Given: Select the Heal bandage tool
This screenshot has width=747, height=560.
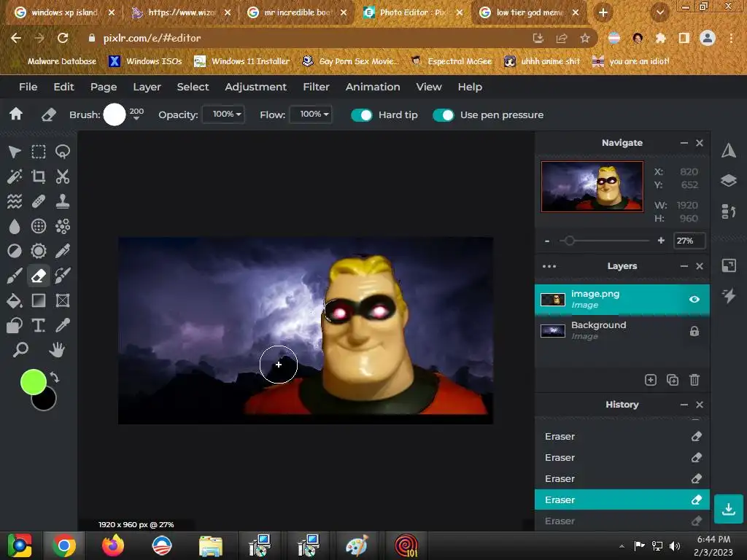Looking at the screenshot, I should (x=39, y=201).
